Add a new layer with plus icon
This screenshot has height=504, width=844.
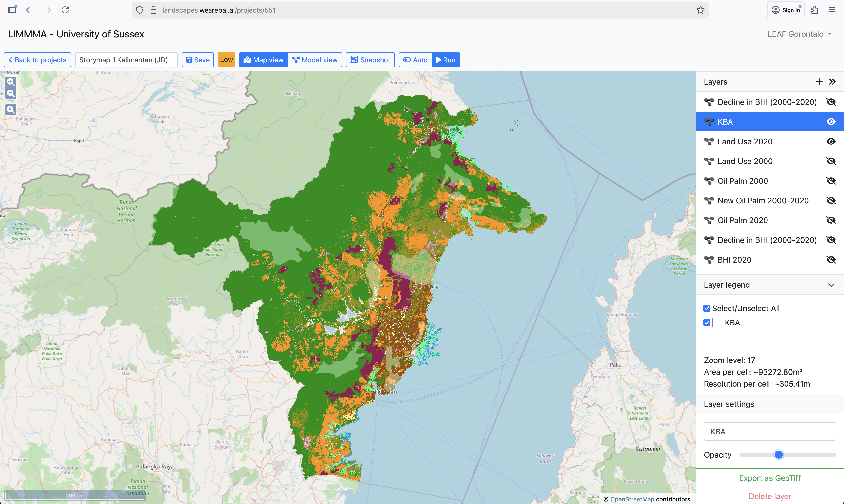(819, 82)
